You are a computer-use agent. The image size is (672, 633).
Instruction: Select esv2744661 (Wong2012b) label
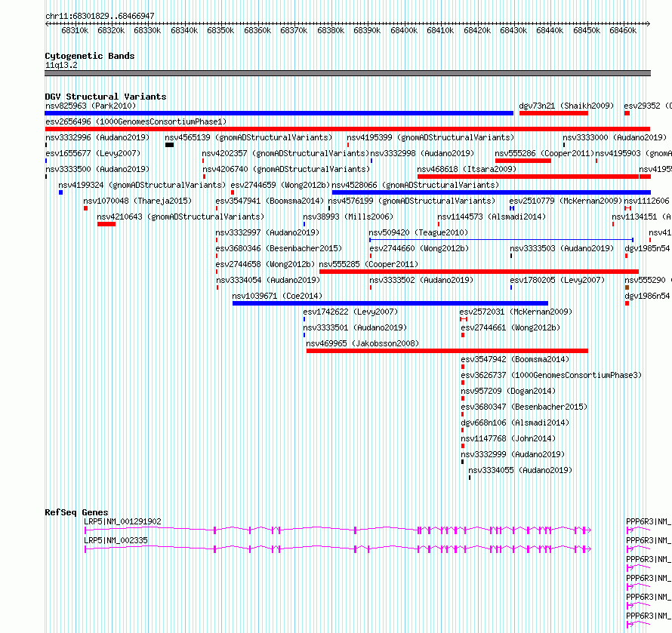pyautogui.click(x=510, y=327)
